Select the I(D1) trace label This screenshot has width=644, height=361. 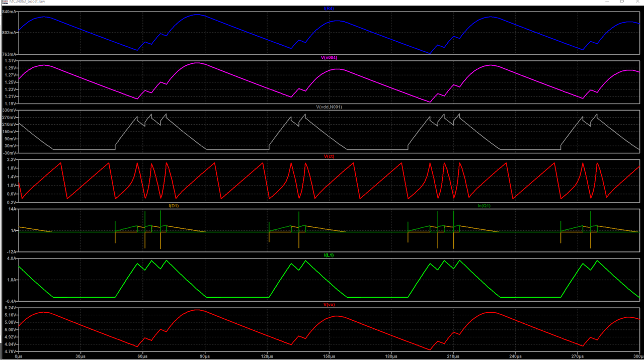pyautogui.click(x=174, y=206)
